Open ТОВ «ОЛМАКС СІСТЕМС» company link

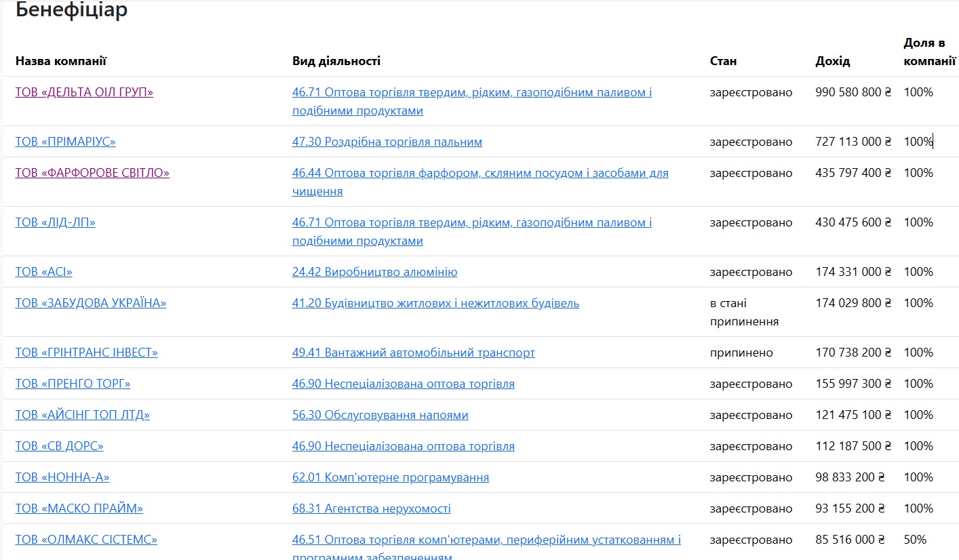(86, 540)
